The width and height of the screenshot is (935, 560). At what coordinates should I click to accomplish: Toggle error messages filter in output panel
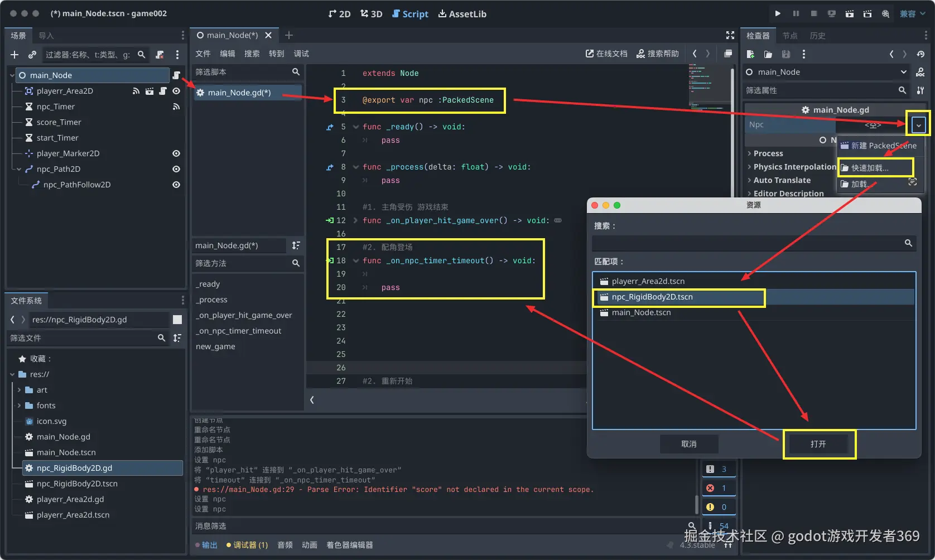[718, 488]
